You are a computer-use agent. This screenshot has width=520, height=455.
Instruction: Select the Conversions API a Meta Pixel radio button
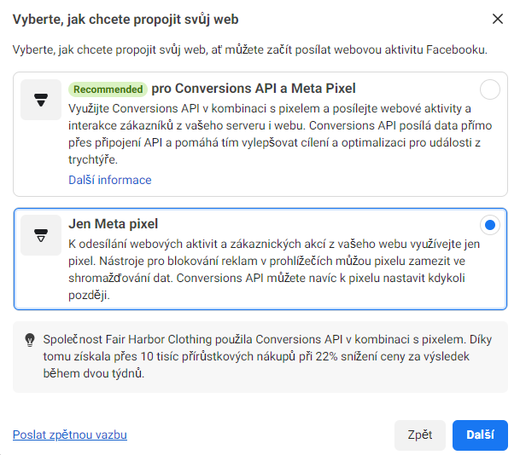(x=490, y=89)
